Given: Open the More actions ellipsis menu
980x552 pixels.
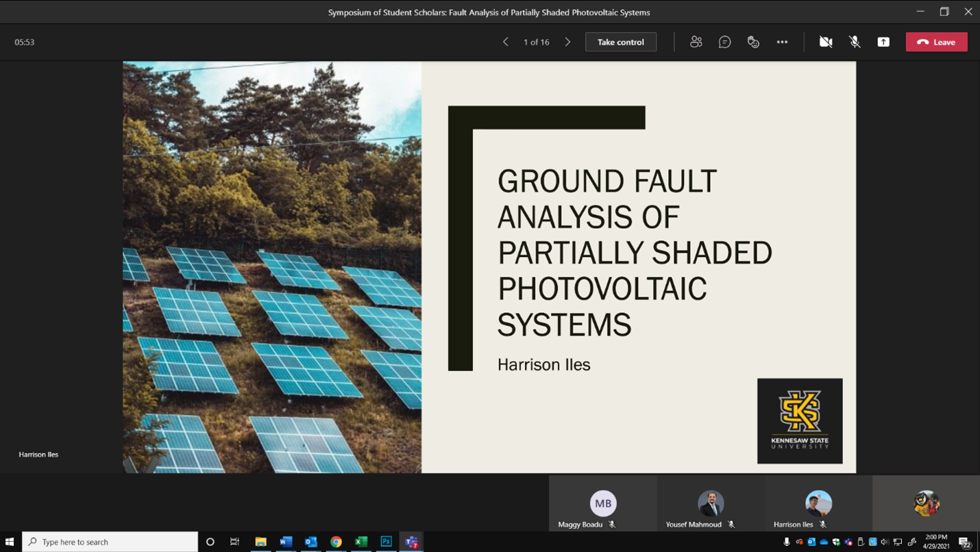Looking at the screenshot, I should click(x=782, y=42).
